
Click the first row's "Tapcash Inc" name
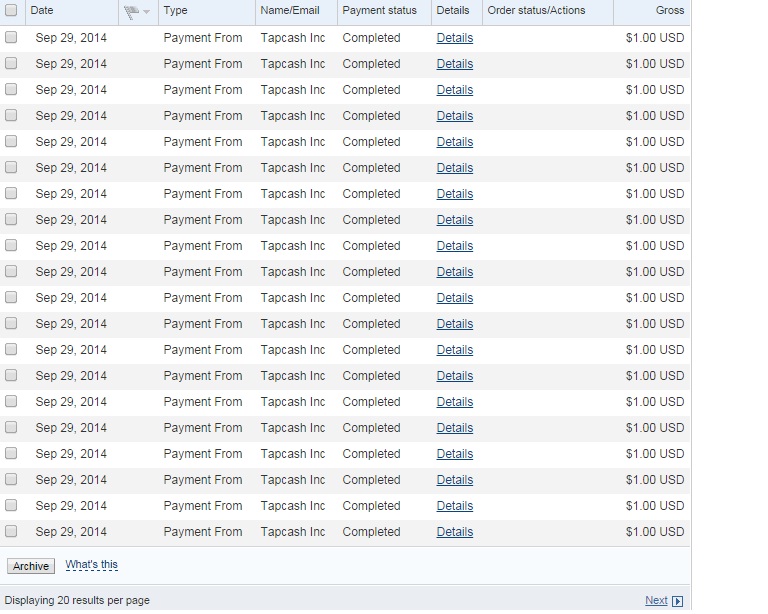coord(293,38)
